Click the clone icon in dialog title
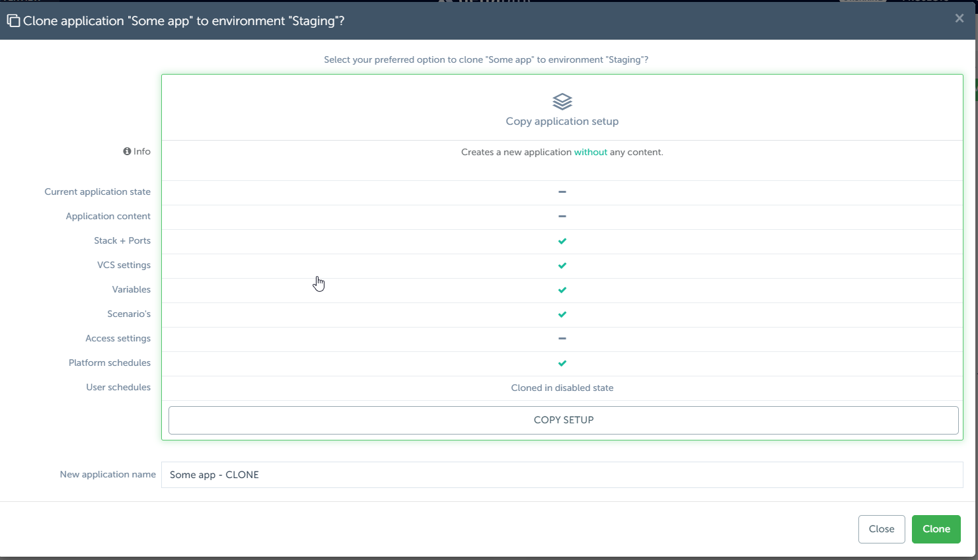The width and height of the screenshot is (978, 560). tap(13, 21)
